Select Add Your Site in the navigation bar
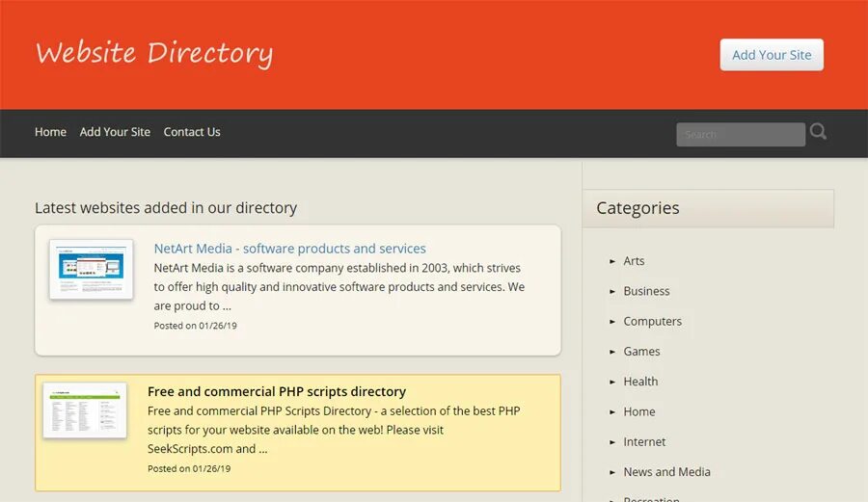The width and height of the screenshot is (868, 502). [x=115, y=132]
